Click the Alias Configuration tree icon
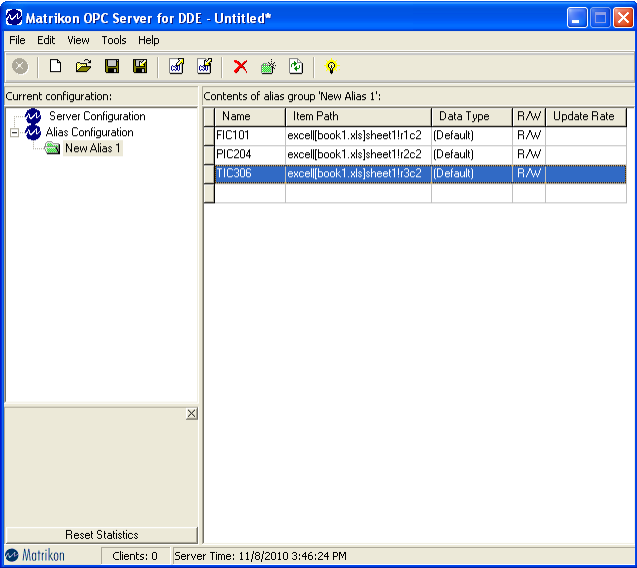 pos(33,132)
